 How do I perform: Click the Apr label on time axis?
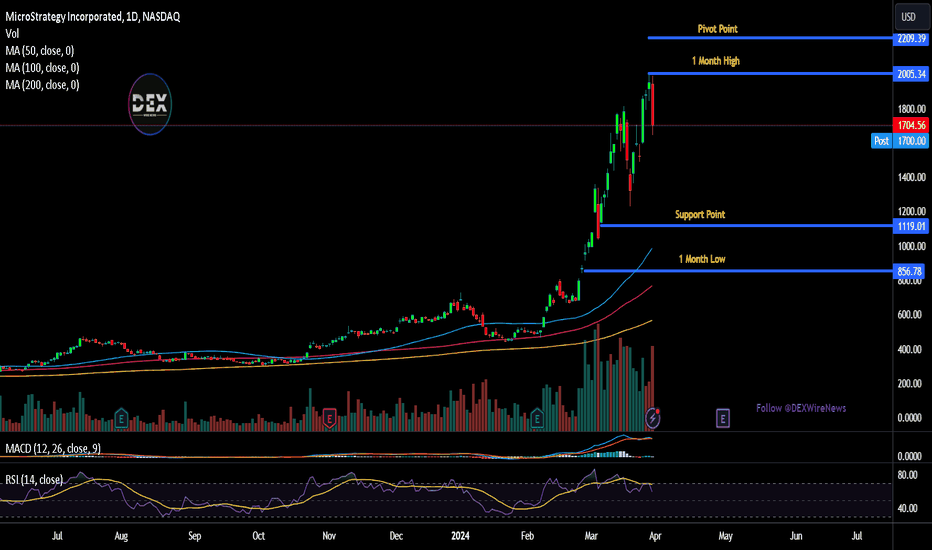pyautogui.click(x=654, y=536)
